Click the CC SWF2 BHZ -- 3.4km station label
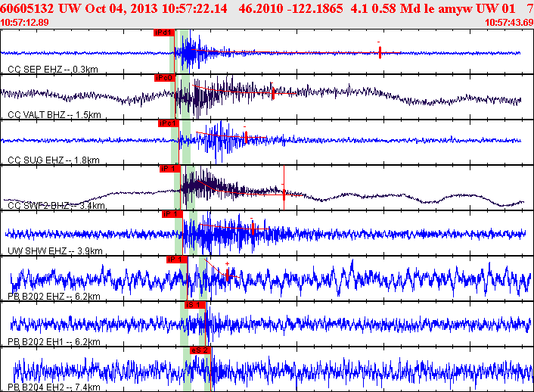Screen dimensions: 534x392 56,206
